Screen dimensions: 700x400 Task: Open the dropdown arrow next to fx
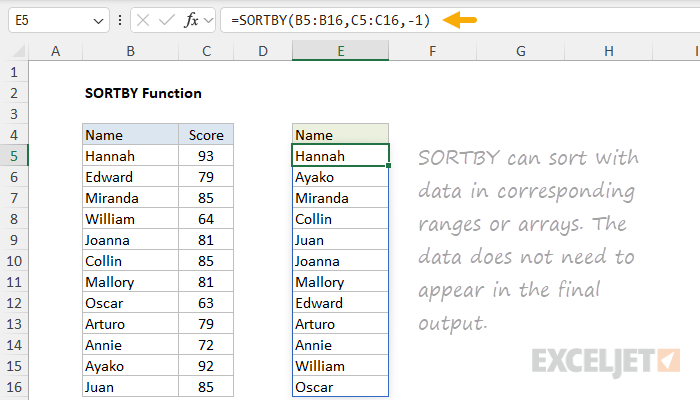pyautogui.click(x=208, y=20)
